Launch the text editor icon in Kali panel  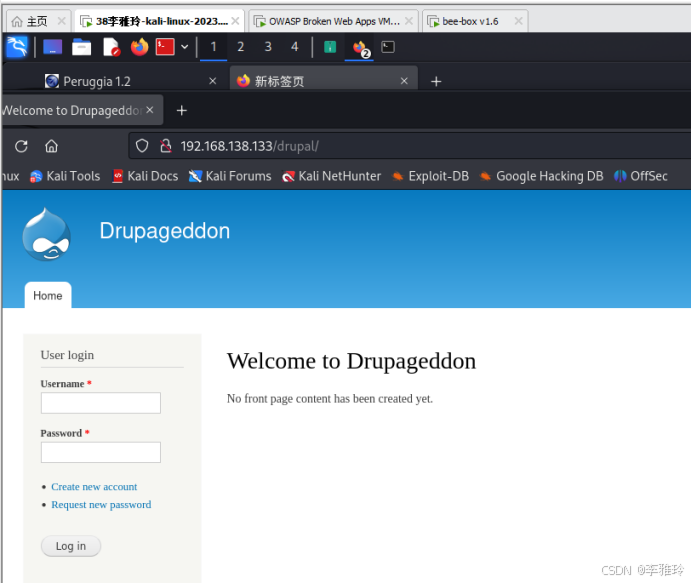tap(111, 47)
